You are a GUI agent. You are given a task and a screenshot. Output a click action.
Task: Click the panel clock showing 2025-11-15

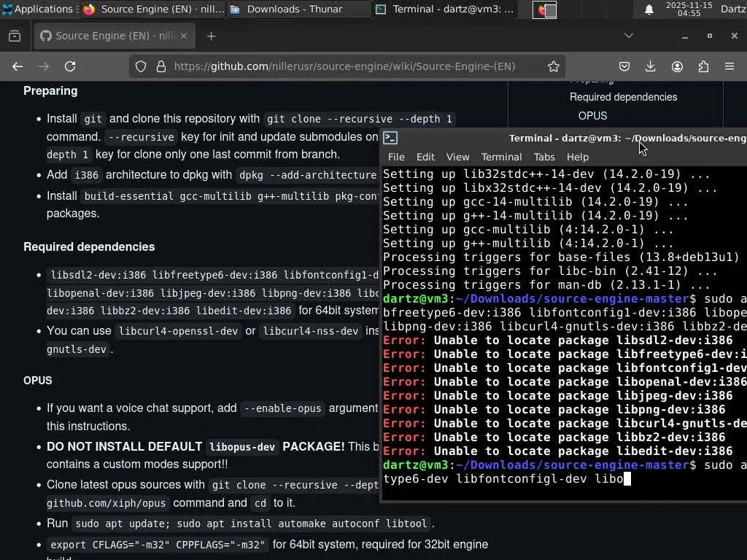(689, 9)
